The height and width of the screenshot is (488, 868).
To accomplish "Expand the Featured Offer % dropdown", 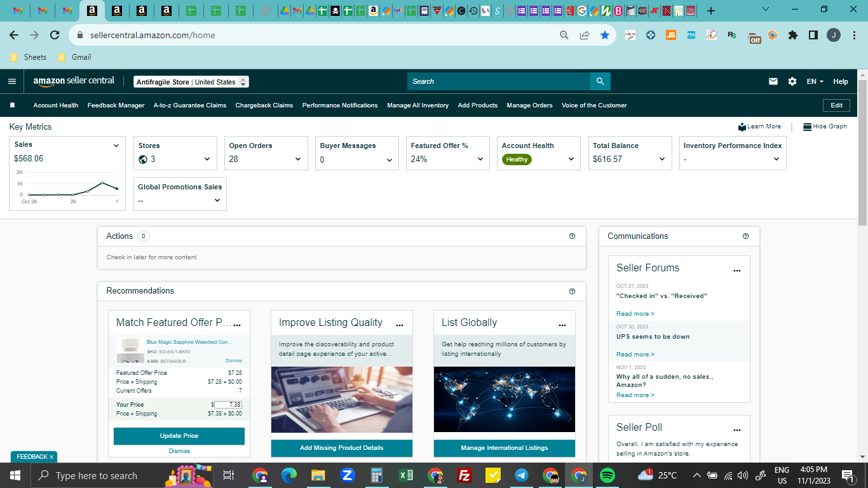I will 480,159.
